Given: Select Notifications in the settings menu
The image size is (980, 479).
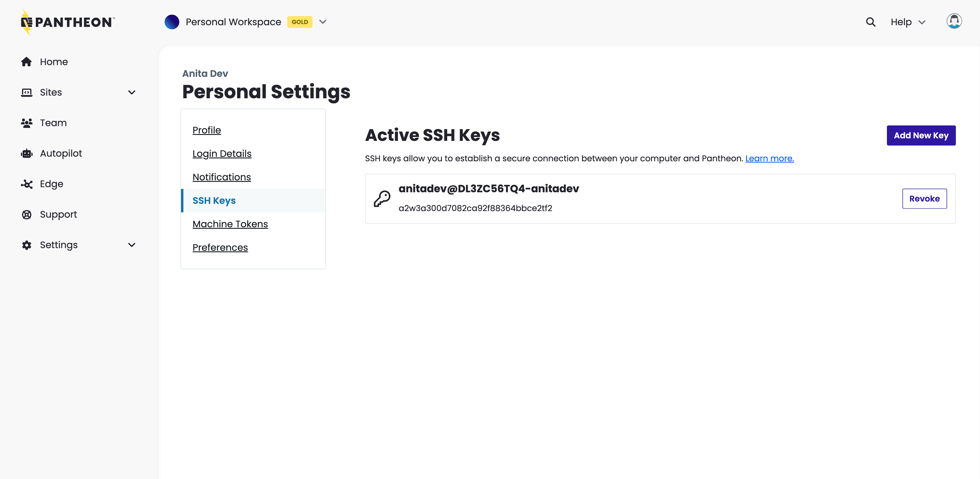Looking at the screenshot, I should tap(222, 177).
